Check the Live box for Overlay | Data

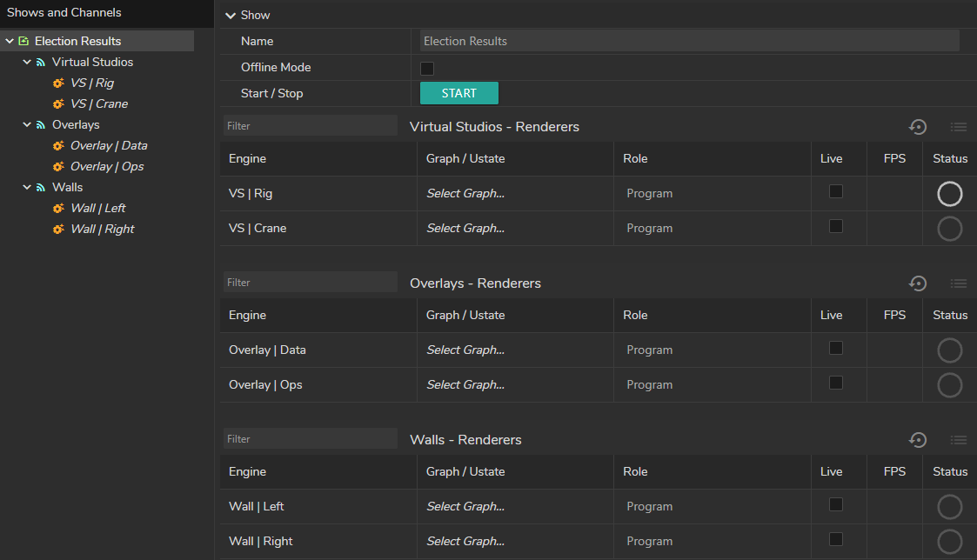tap(836, 348)
